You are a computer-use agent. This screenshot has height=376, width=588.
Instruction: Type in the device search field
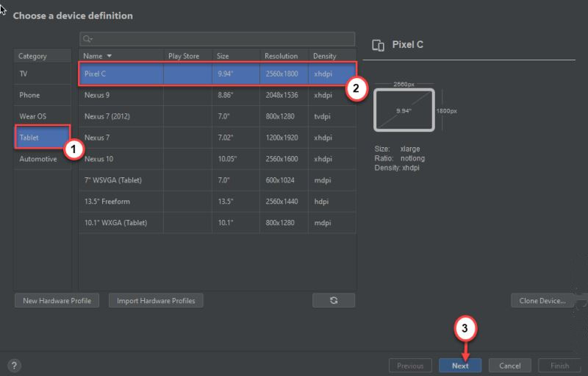click(220, 39)
